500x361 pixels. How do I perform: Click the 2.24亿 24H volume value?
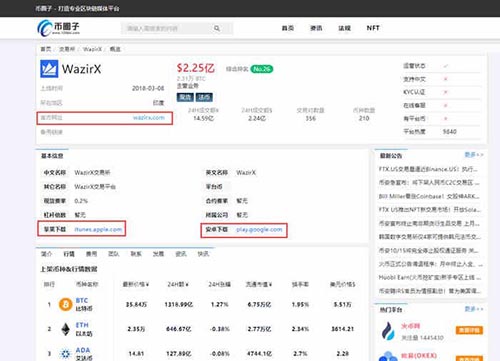257,118
